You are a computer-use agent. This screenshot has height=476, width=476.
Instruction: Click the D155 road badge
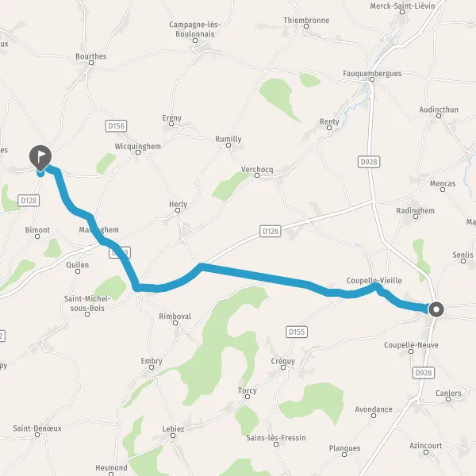pos(297,332)
